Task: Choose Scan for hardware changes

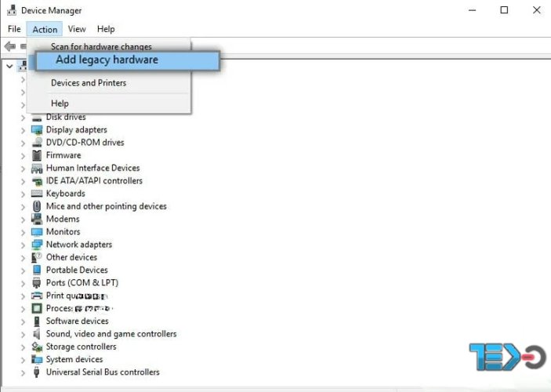Action: point(101,46)
